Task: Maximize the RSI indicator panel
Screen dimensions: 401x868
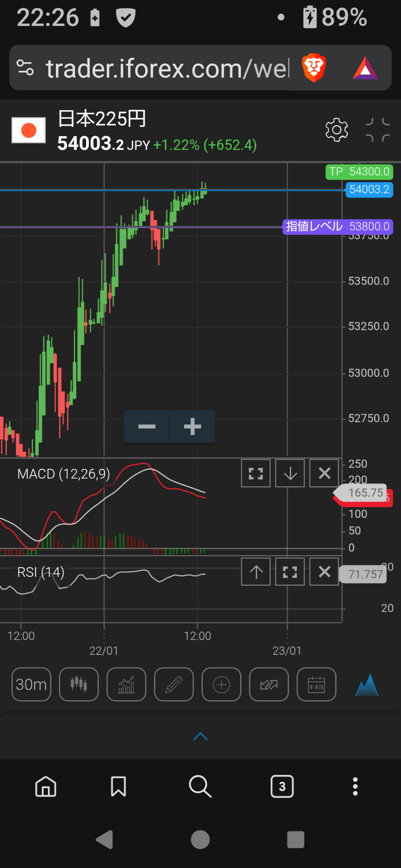Action: coord(290,572)
